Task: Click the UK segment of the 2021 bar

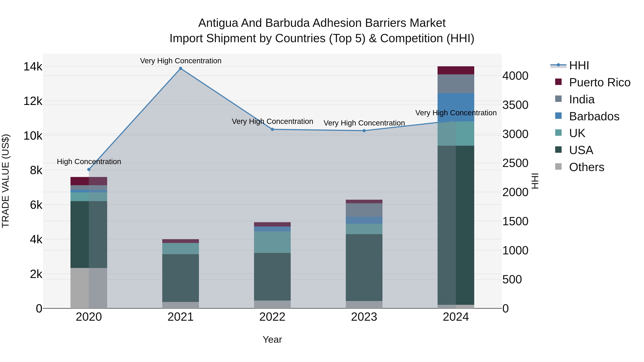Action: click(180, 249)
